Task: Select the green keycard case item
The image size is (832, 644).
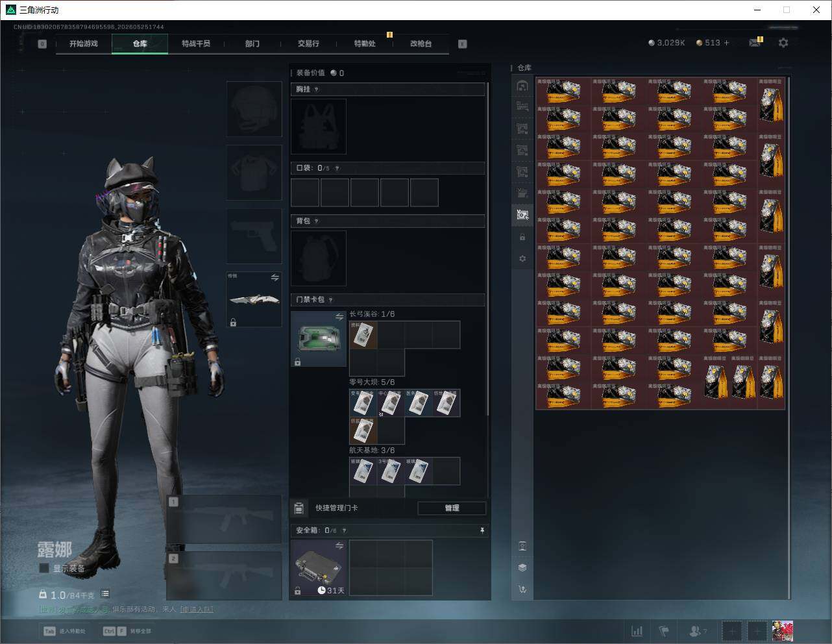Action: (x=319, y=339)
